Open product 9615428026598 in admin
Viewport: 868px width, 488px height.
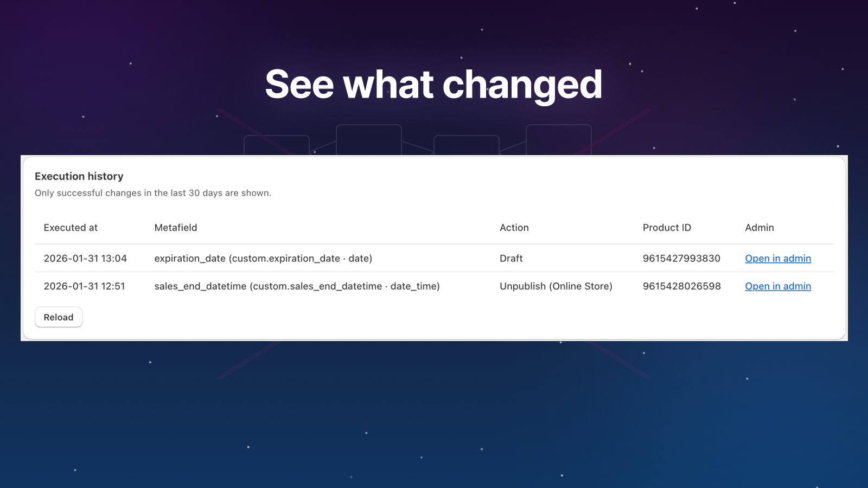777,286
